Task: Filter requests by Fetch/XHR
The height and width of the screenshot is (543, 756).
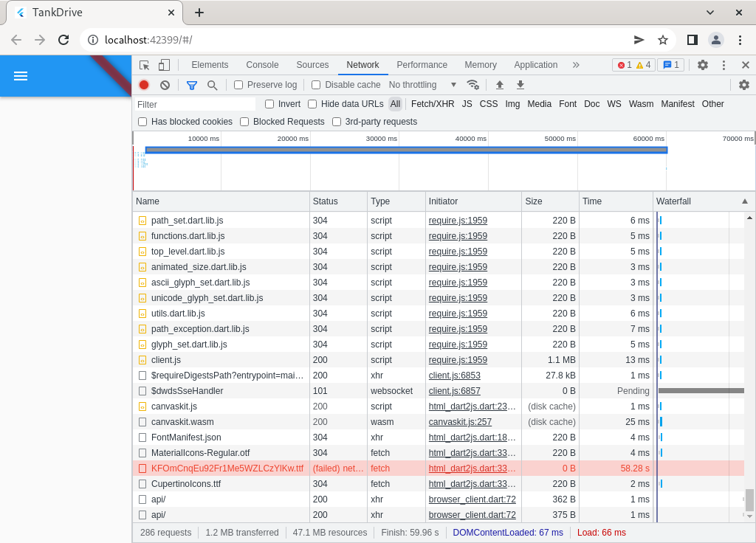Action: click(433, 104)
